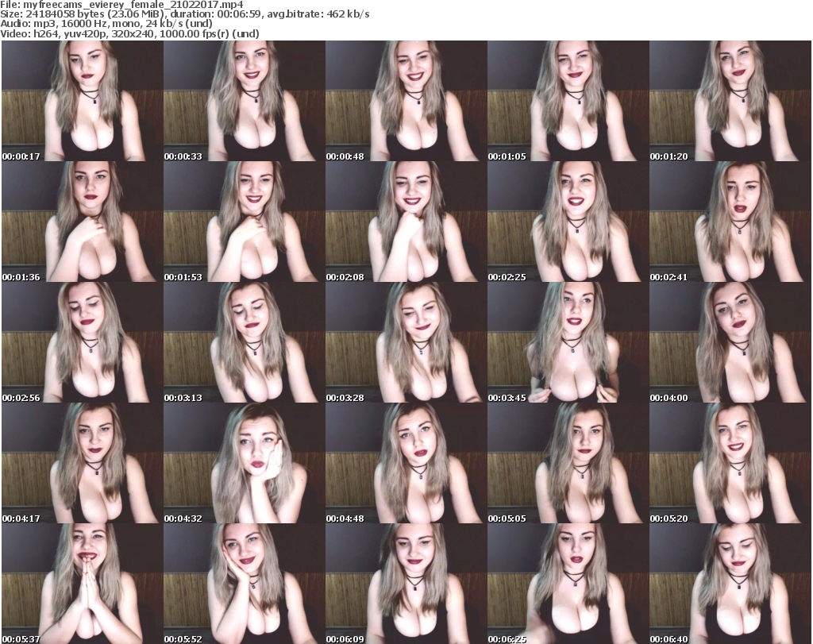This screenshot has width=813, height=644.
Task: Open the frame at 00:01:05
Action: pyautogui.click(x=568, y=101)
